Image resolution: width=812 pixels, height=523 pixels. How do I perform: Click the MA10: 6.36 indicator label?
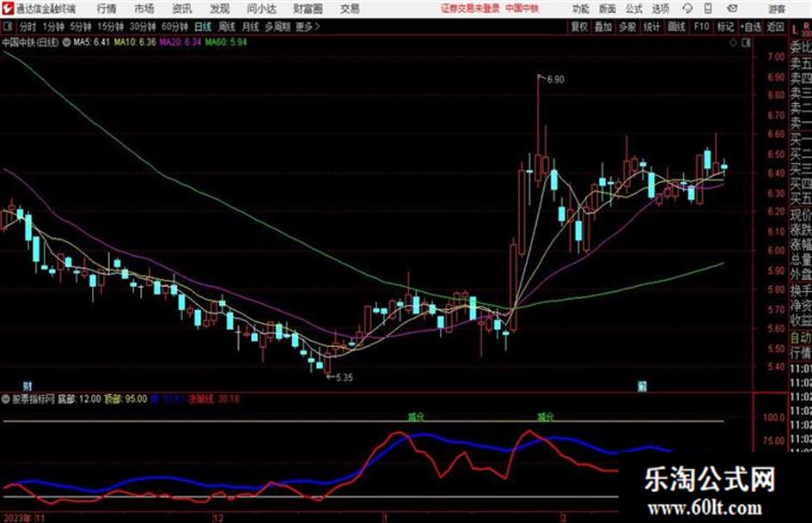click(x=135, y=42)
